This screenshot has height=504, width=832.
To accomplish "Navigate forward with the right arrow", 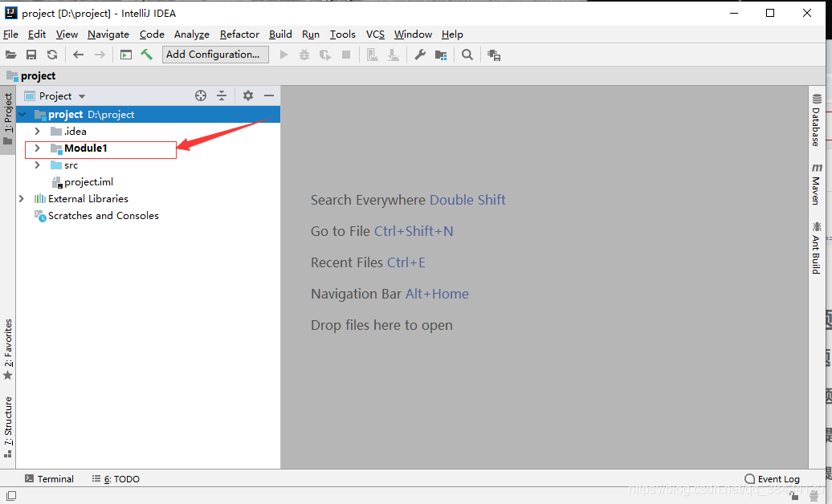I will [100, 55].
